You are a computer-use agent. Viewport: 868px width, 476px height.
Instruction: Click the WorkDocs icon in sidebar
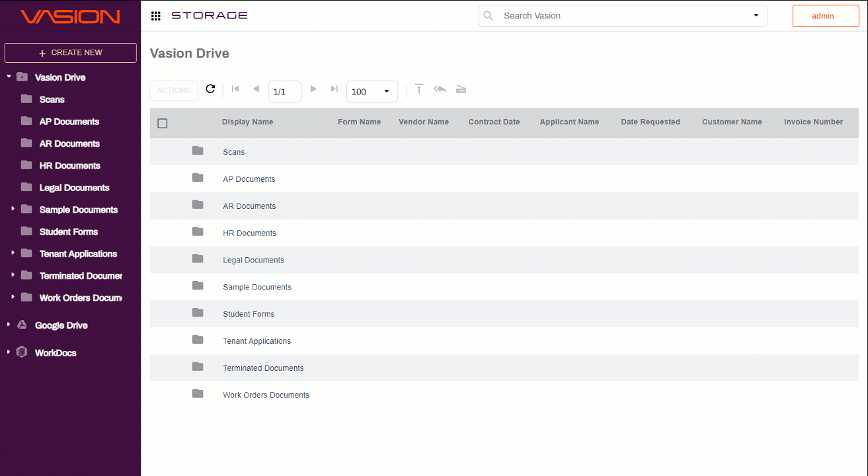(22, 352)
